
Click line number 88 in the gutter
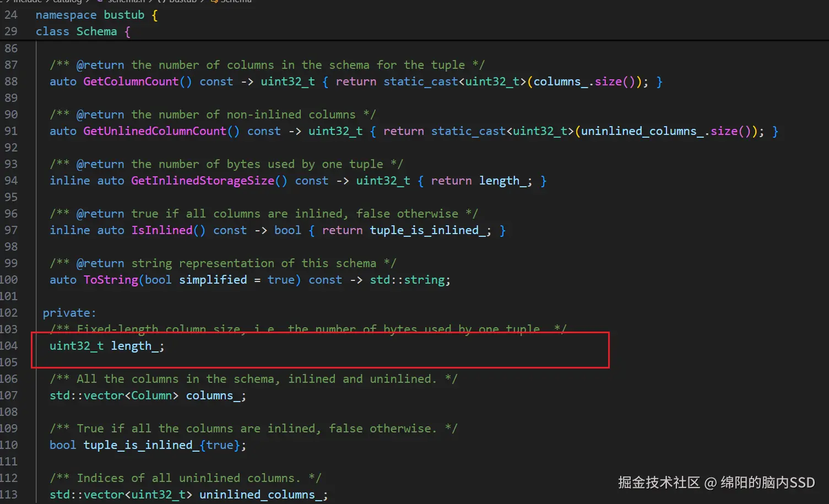point(11,82)
